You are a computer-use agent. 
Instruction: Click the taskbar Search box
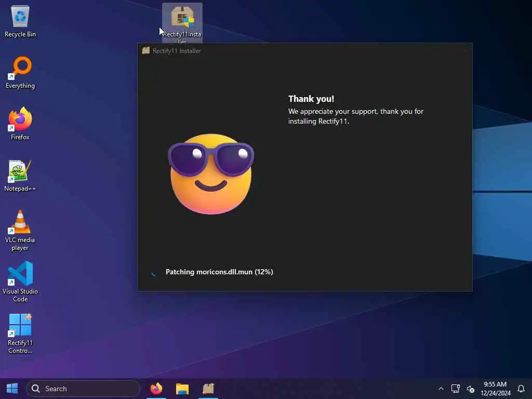(x=83, y=389)
